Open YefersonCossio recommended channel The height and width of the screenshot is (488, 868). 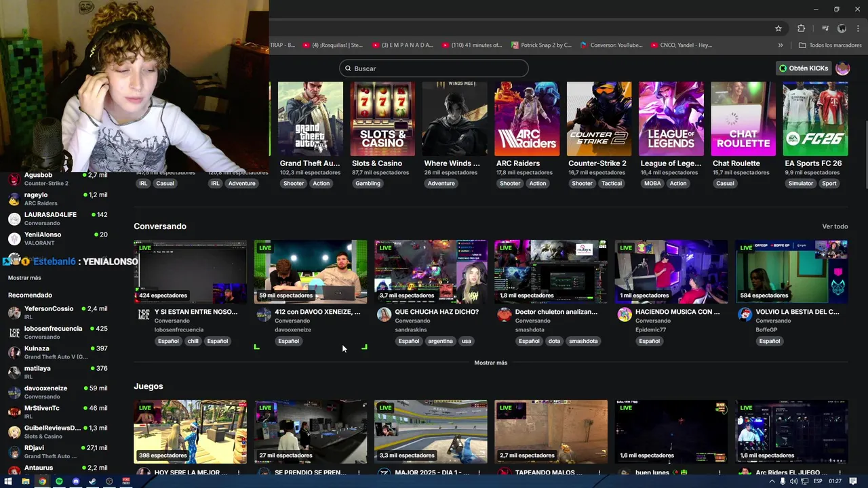click(58, 312)
